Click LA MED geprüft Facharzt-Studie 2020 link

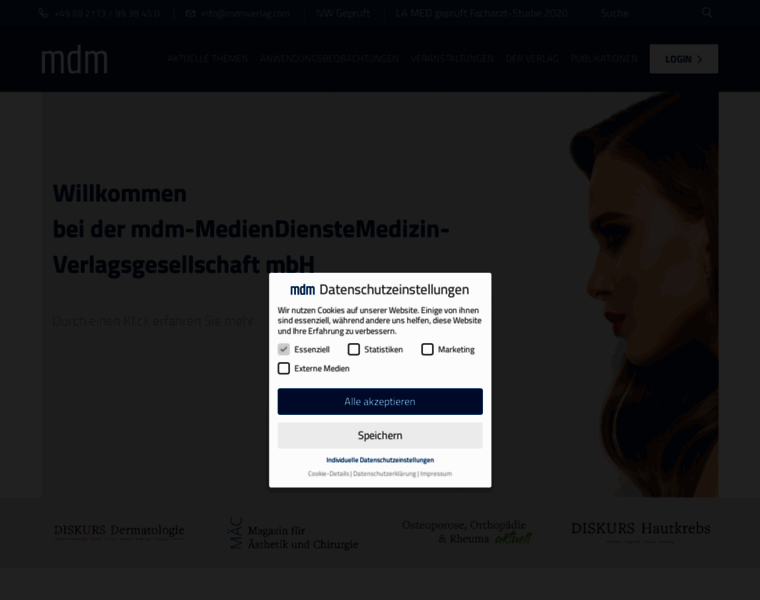click(481, 13)
